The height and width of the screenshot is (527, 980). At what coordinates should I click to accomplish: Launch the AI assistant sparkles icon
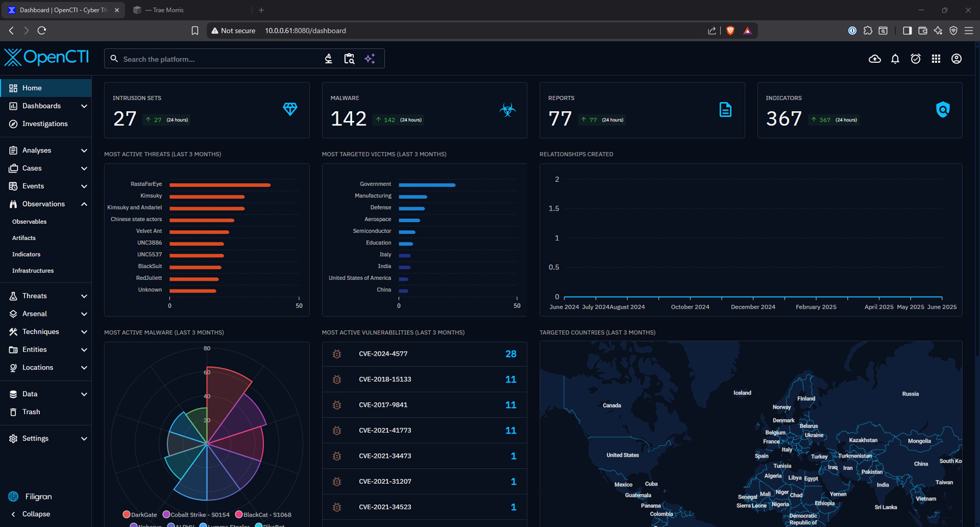click(369, 58)
